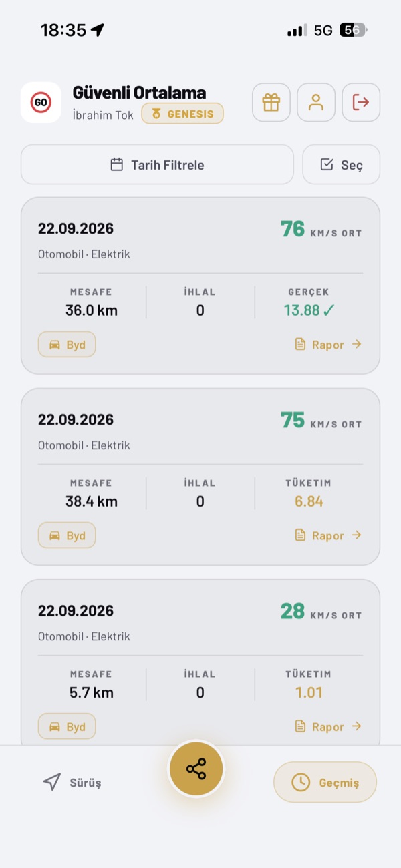Tap Byd vehicle tag on 5.7 km trip
The image size is (401, 868).
(67, 727)
